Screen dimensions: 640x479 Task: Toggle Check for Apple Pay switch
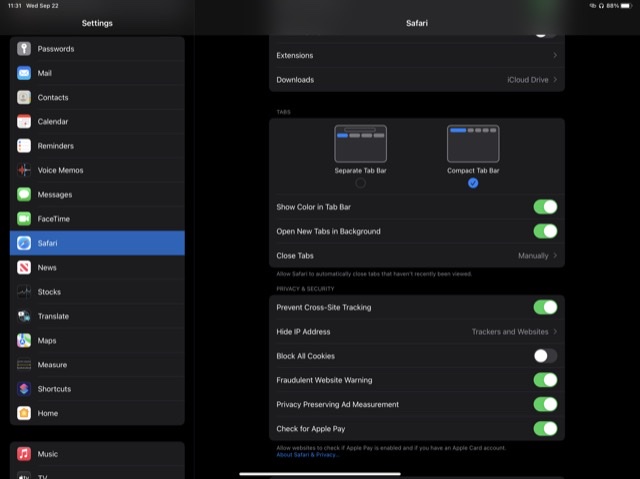(x=545, y=428)
